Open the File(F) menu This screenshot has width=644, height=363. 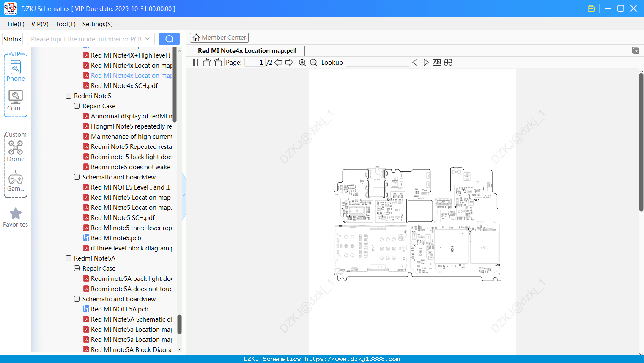pos(16,24)
